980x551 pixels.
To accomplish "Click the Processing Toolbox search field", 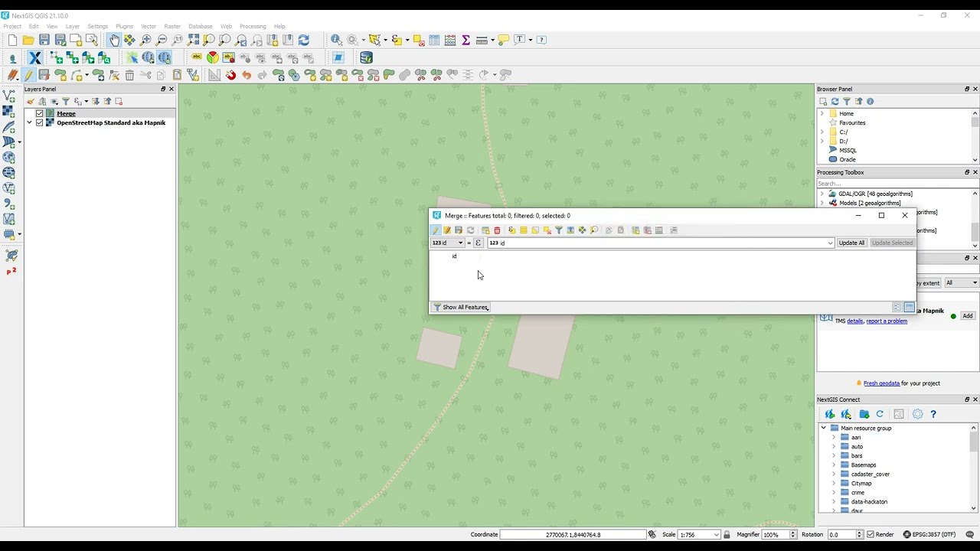I will click(897, 184).
